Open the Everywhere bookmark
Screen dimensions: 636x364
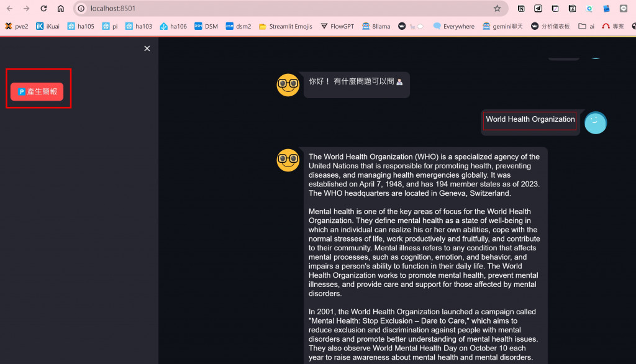click(454, 26)
